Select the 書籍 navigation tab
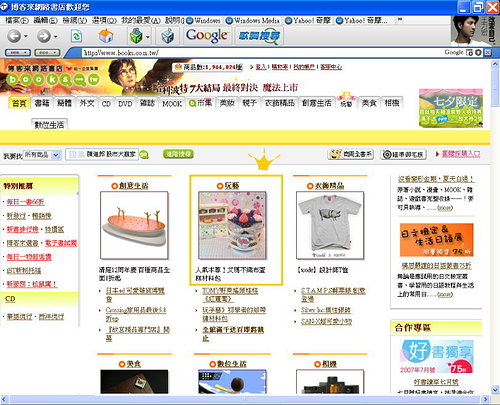This screenshot has height=405, width=500. point(42,103)
